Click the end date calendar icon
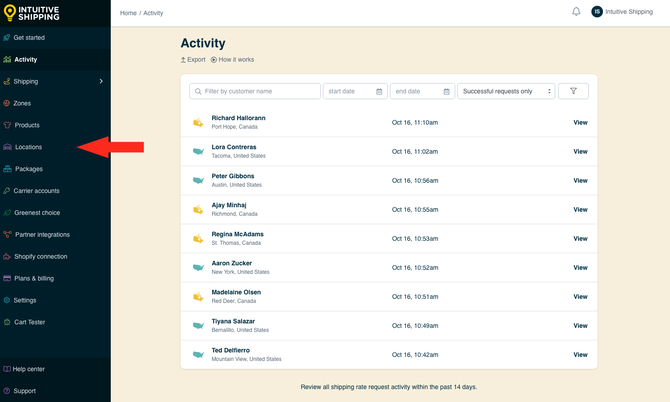The height and width of the screenshot is (402, 670). [x=447, y=91]
